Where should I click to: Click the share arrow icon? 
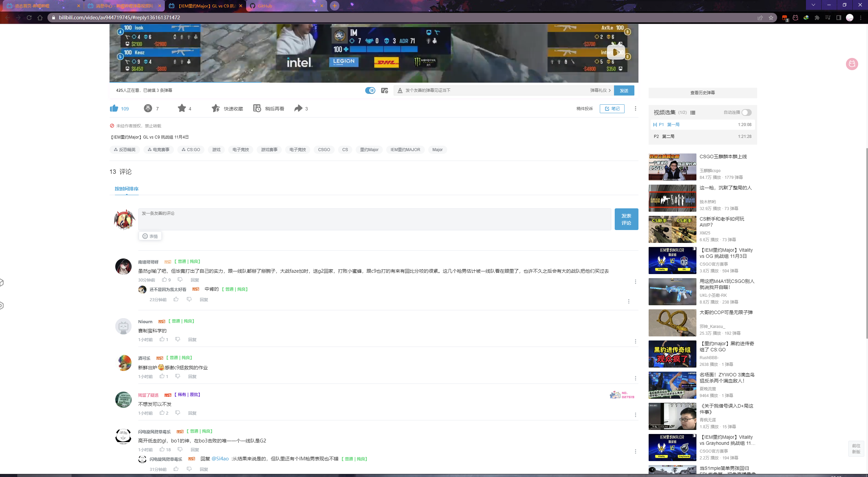298,108
